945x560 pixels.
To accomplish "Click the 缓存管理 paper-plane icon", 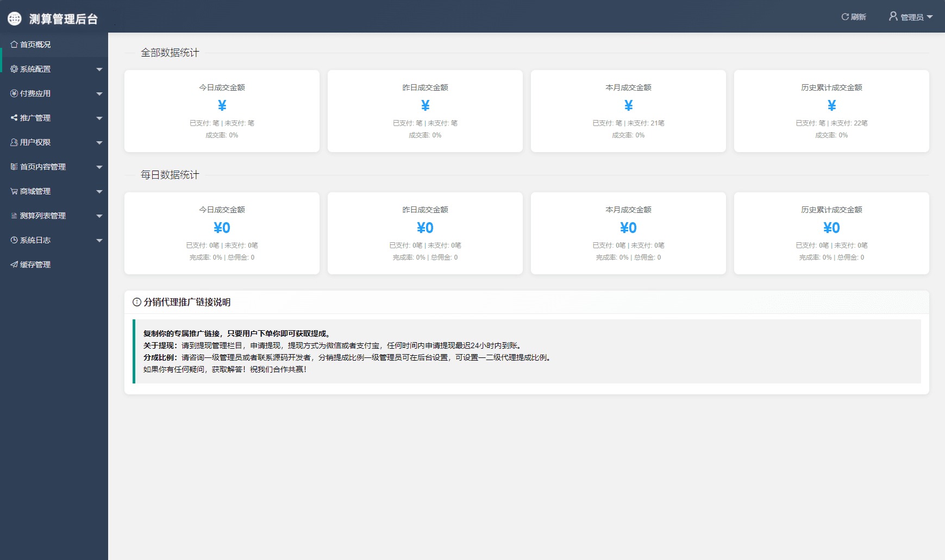I will [15, 265].
